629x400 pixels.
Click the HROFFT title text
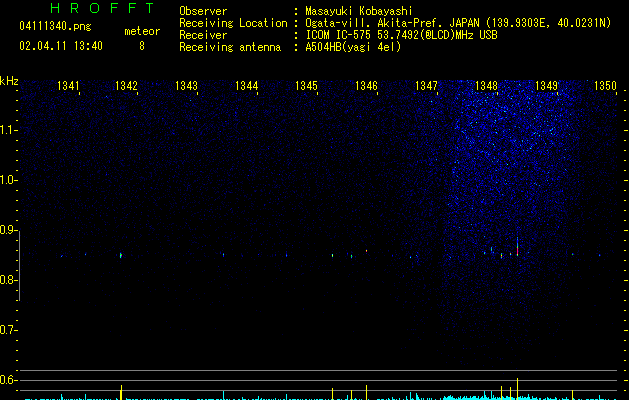pos(102,8)
